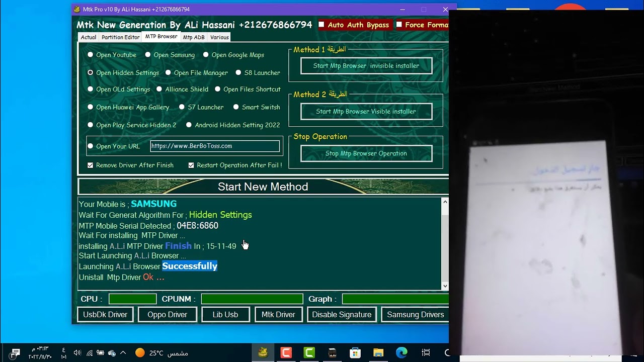This screenshot has width=644, height=362.
Task: Click the 'Successfully' highlighted log text
Action: click(x=190, y=266)
